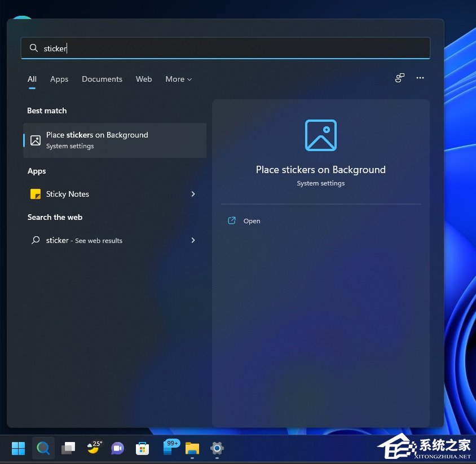Viewport: 476px width, 464px height.
Task: Click the Start menu Windows logo
Action: (x=19, y=448)
